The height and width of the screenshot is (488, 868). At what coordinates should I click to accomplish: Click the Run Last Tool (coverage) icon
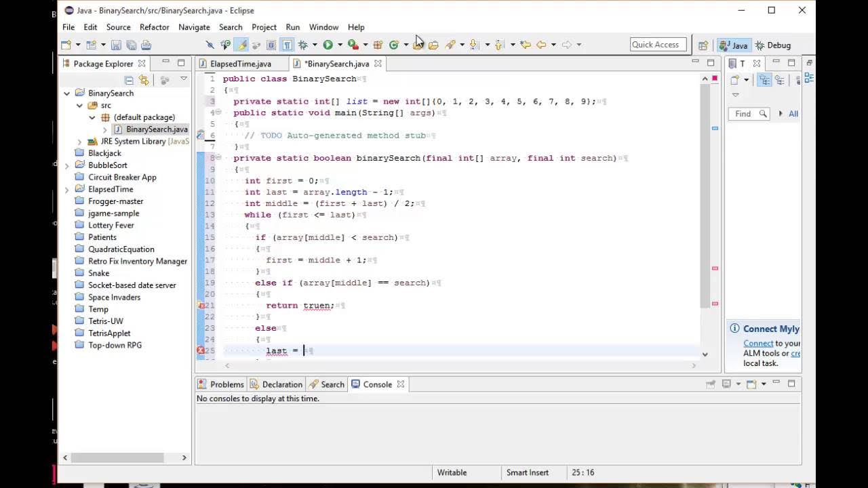(353, 45)
